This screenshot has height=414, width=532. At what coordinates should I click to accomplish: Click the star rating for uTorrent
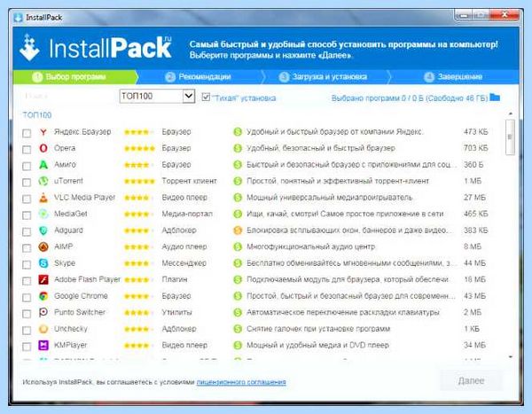[139, 181]
